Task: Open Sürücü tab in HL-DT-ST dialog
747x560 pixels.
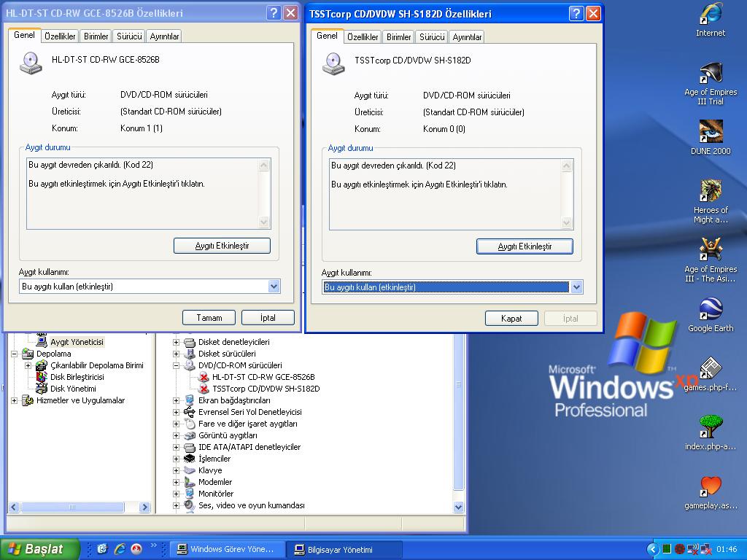Action: click(x=129, y=36)
